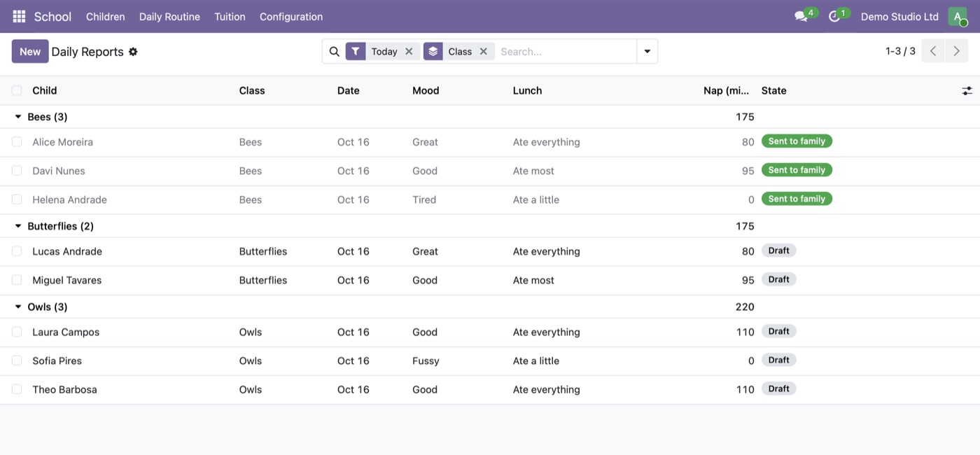Go to next page arrow
The height and width of the screenshot is (455, 980).
(x=956, y=51)
